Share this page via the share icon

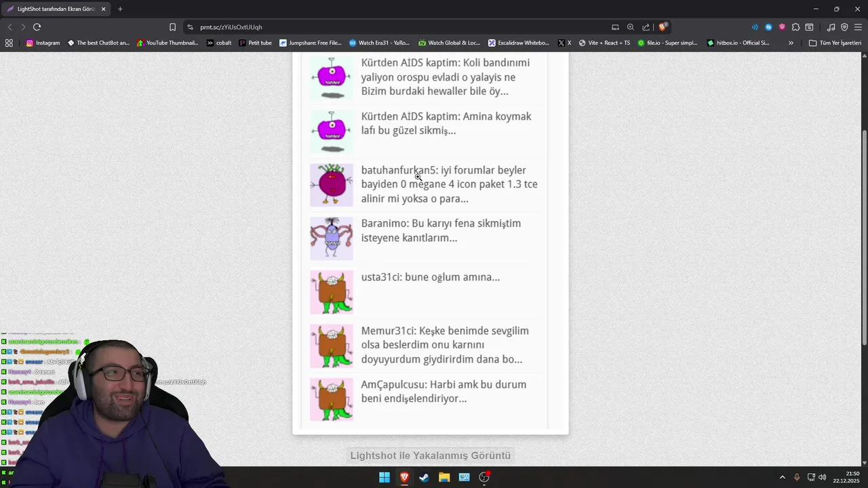click(x=646, y=27)
